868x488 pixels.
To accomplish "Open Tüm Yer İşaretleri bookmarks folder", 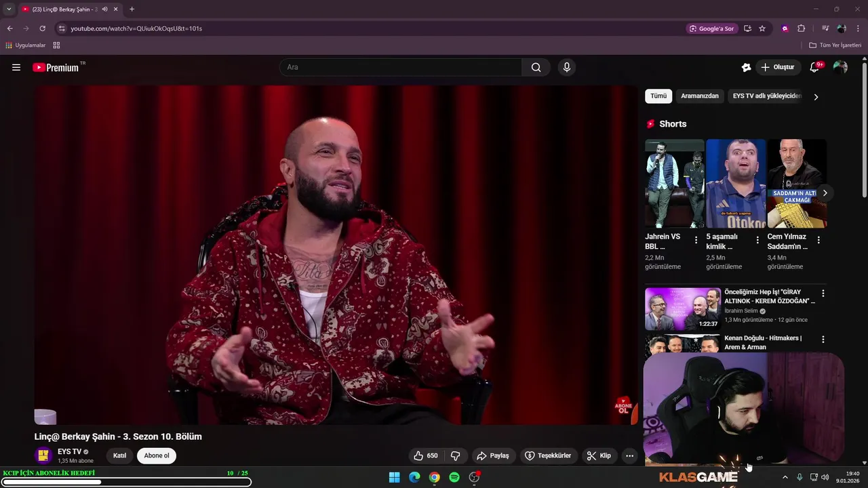I will (x=835, y=45).
